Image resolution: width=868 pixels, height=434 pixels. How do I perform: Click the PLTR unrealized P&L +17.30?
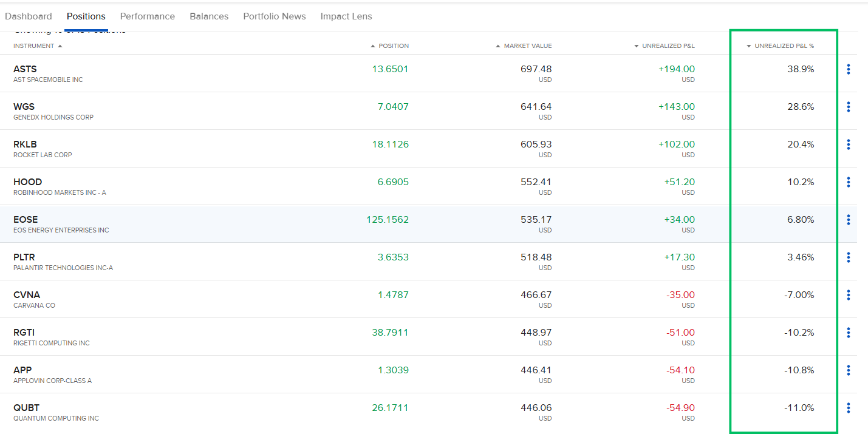tap(680, 257)
